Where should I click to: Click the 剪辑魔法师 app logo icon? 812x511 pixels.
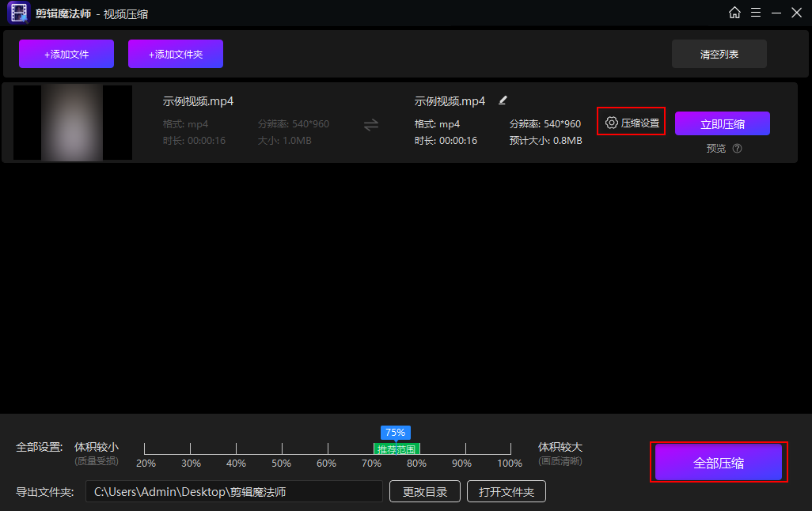click(19, 13)
